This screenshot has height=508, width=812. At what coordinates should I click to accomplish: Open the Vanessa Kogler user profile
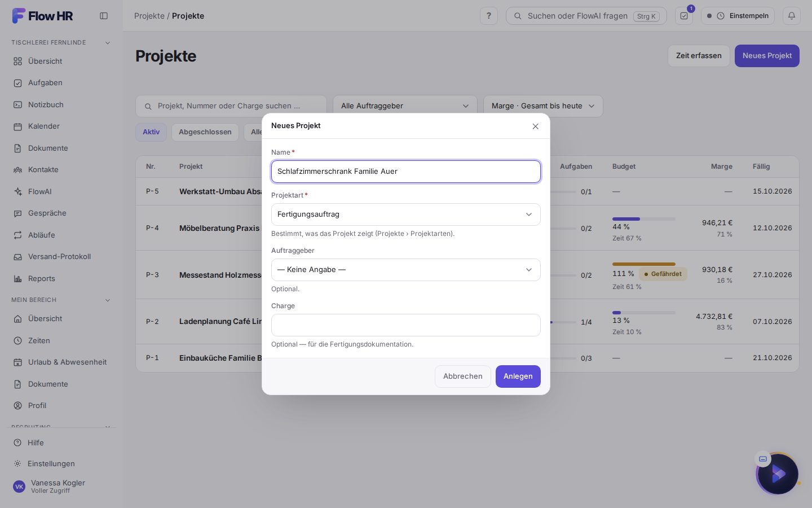[61, 487]
